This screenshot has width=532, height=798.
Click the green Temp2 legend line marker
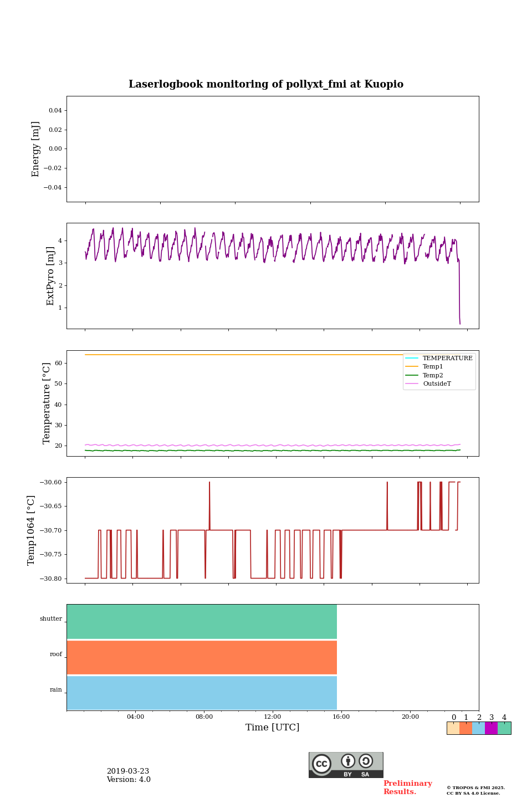point(412,375)
